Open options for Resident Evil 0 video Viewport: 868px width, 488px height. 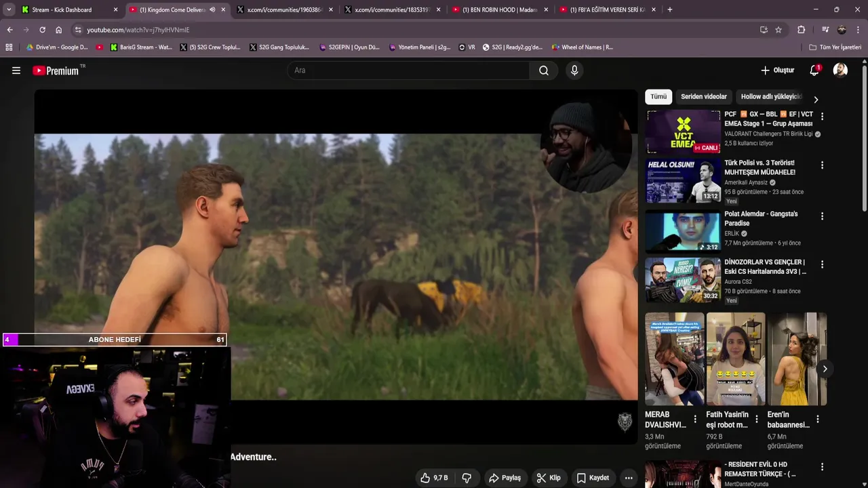coord(822,467)
